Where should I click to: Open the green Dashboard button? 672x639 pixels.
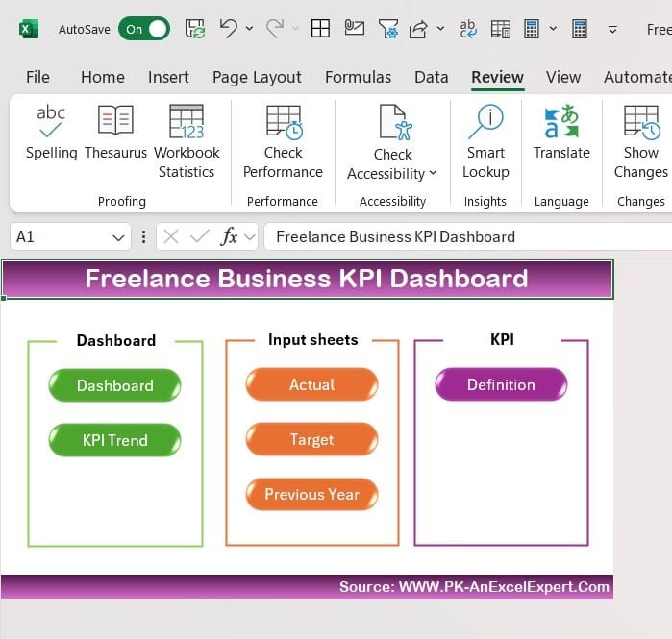[x=114, y=385]
